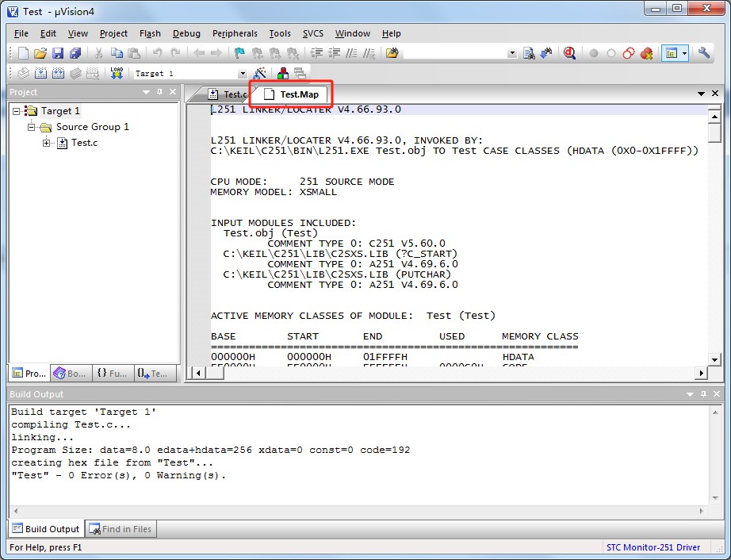Kill all breakpoints icon
This screenshot has width=731, height=560.
point(647,53)
